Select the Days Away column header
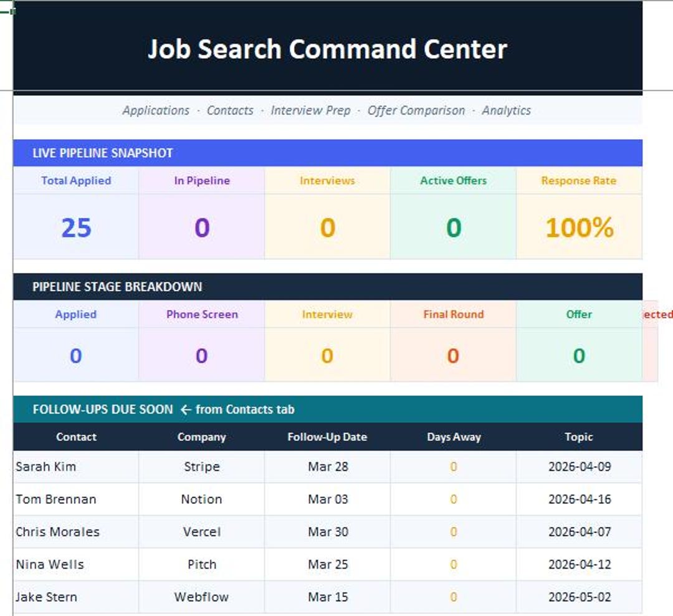Screen dimensions: 673x616 [453, 436]
